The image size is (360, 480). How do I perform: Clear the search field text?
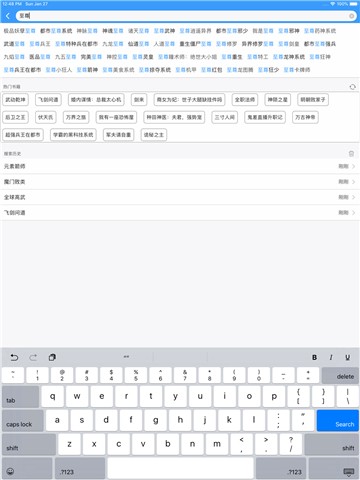tap(352, 16)
